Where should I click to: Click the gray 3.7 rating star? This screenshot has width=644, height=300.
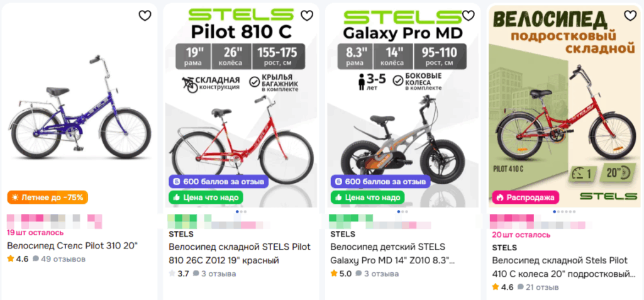(172, 274)
